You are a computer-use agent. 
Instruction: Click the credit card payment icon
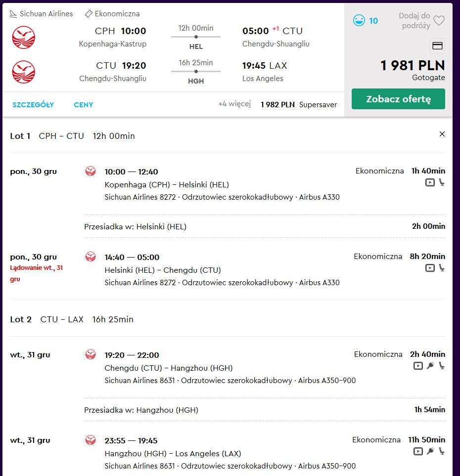pyautogui.click(x=437, y=46)
